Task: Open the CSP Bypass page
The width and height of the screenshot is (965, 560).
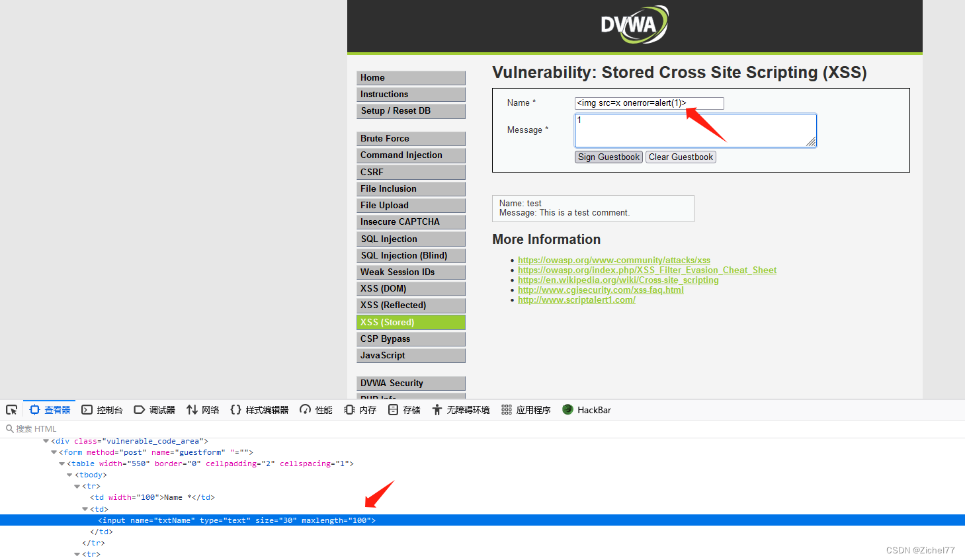Action: [411, 339]
